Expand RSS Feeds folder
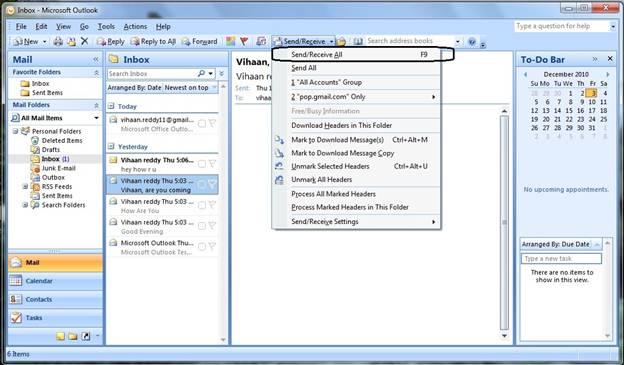The width and height of the screenshot is (624, 365). (x=25, y=186)
